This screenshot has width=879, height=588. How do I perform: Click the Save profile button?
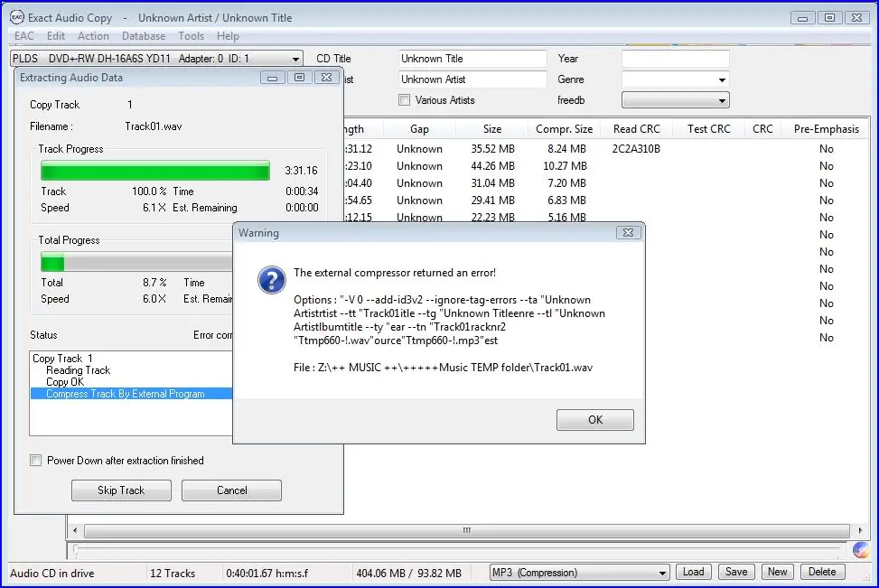tap(736, 572)
